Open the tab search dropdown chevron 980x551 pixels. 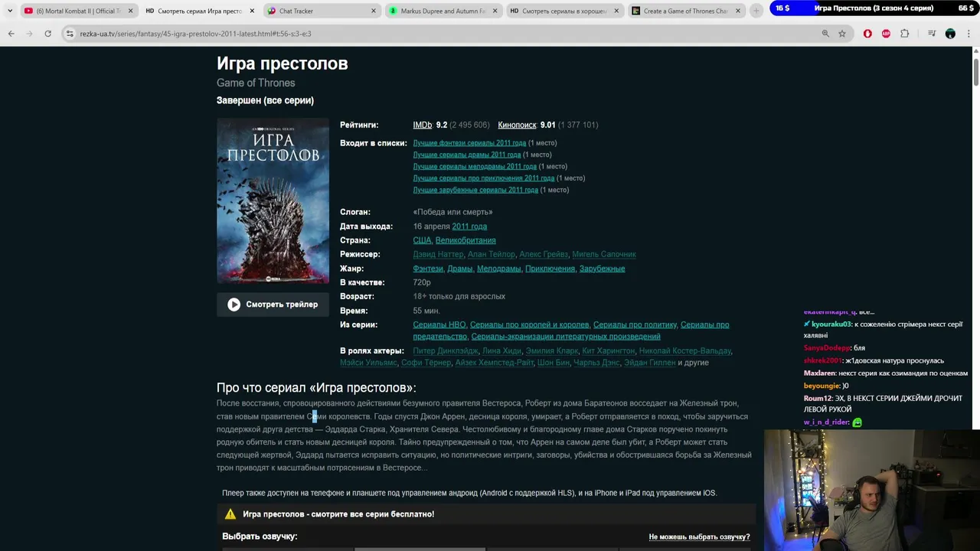pyautogui.click(x=9, y=11)
